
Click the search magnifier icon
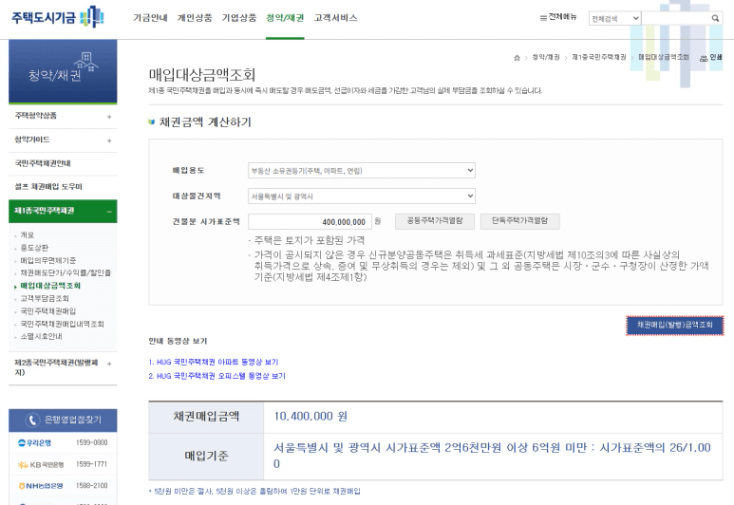click(x=715, y=18)
